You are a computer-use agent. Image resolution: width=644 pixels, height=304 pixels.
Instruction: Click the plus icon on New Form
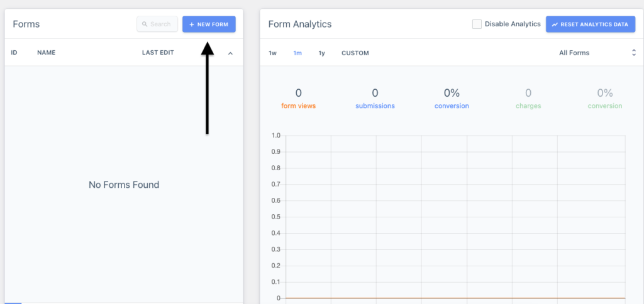tap(192, 24)
